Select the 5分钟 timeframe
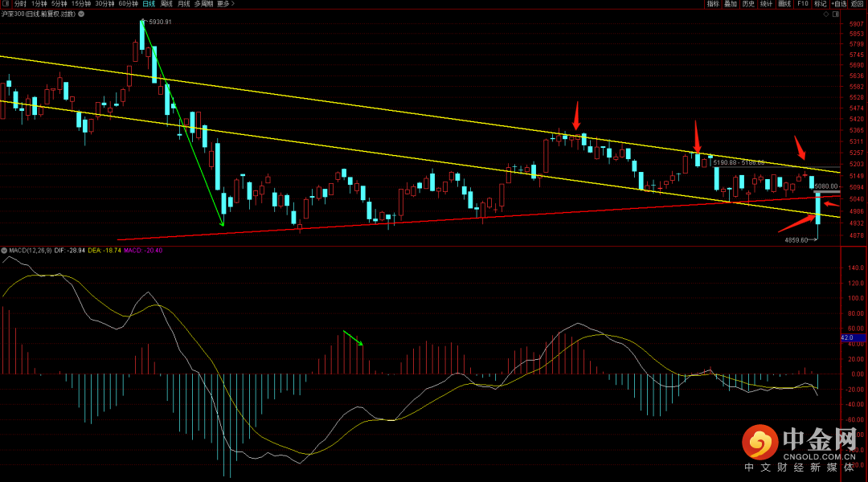This screenshot has height=482, width=868. coord(59,3)
